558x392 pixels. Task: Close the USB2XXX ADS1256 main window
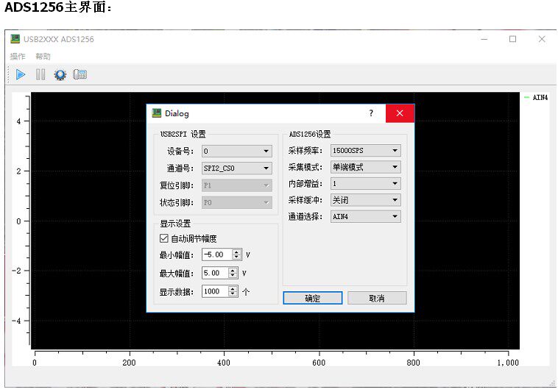[x=542, y=39]
